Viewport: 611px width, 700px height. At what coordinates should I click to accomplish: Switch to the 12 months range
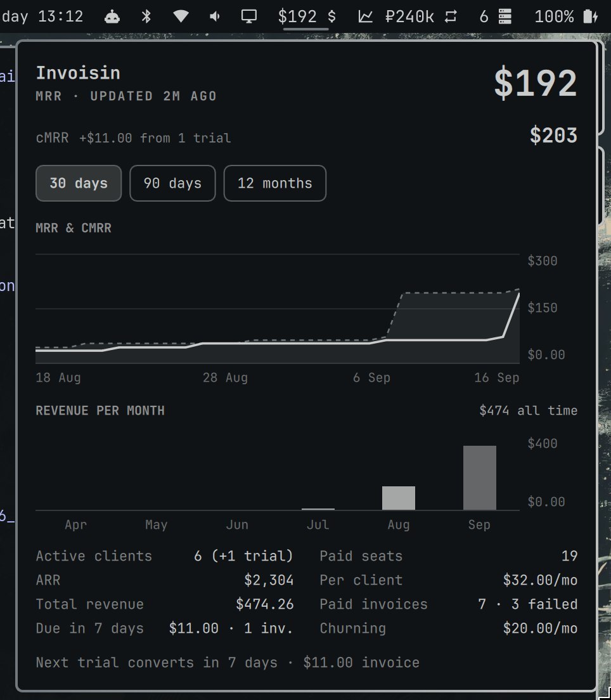(275, 183)
